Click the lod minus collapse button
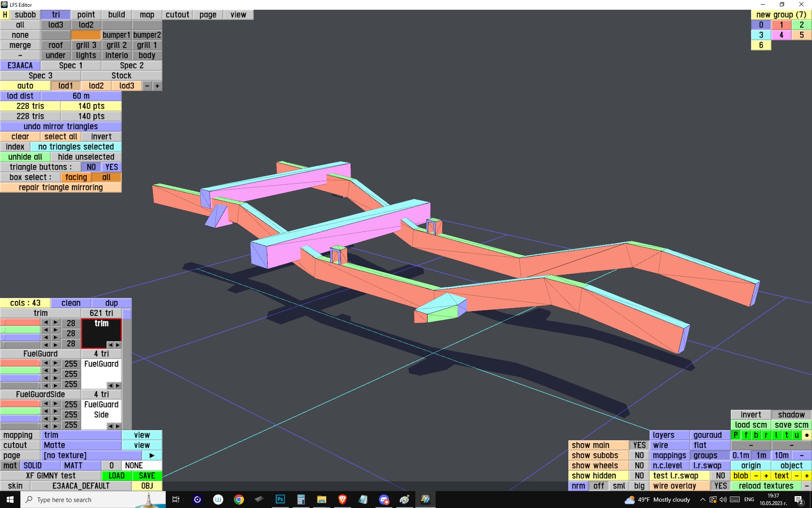 click(147, 86)
